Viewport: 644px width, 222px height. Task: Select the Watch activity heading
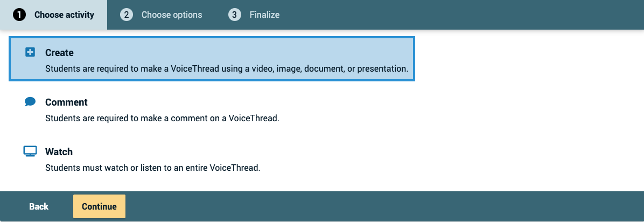pyautogui.click(x=59, y=152)
